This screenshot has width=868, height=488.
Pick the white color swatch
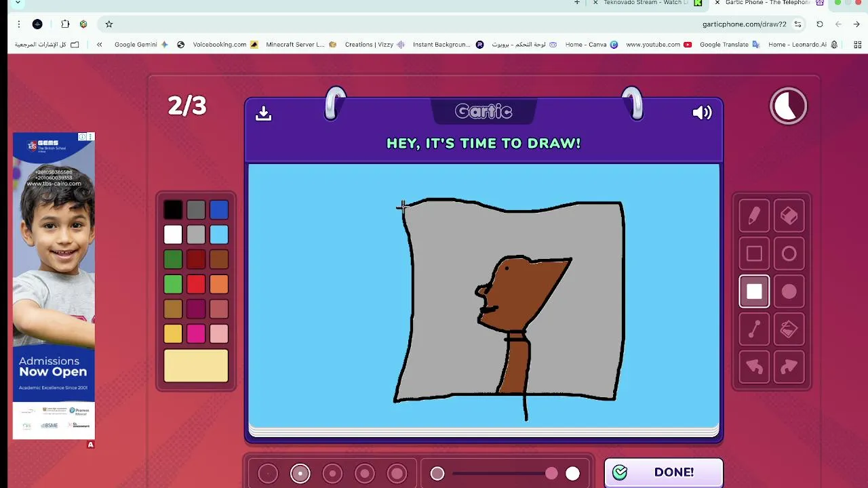[x=173, y=235]
